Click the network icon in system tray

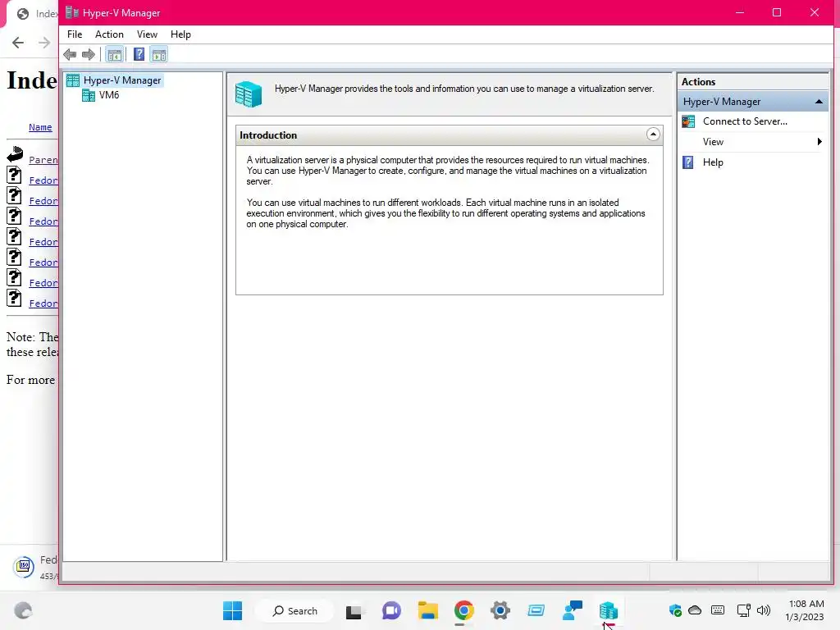(x=743, y=610)
